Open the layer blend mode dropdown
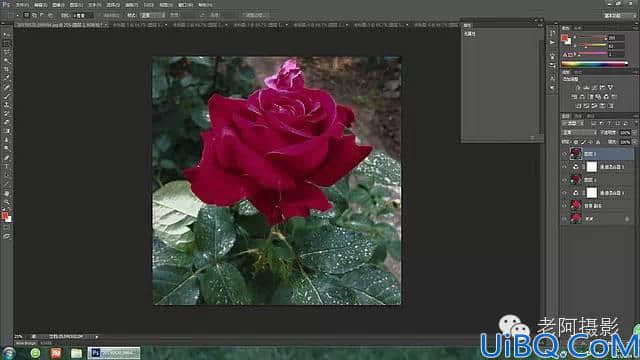The width and height of the screenshot is (640, 360). point(579,133)
